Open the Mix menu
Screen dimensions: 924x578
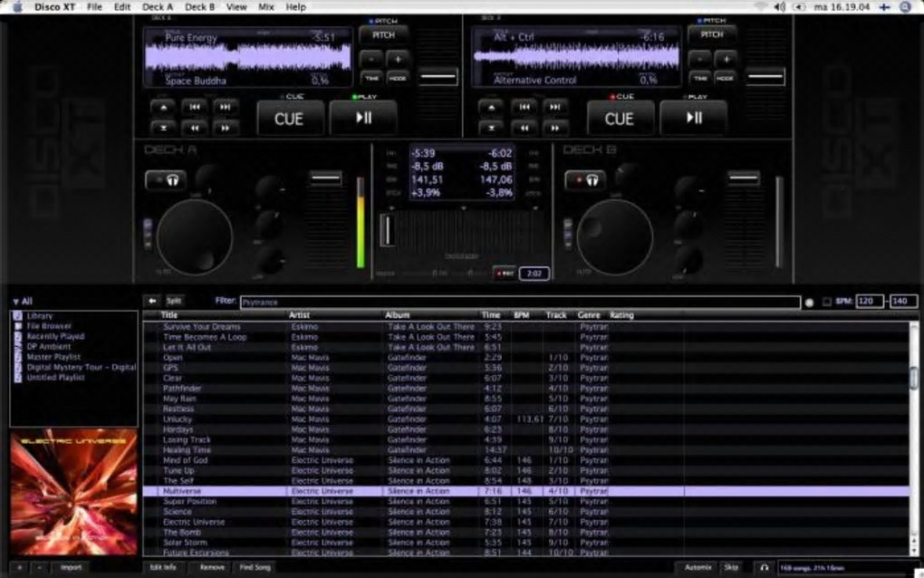pos(265,7)
